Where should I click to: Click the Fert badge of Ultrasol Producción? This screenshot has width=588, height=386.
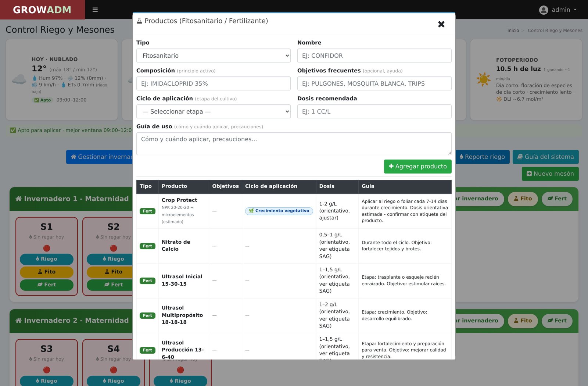tap(147, 350)
